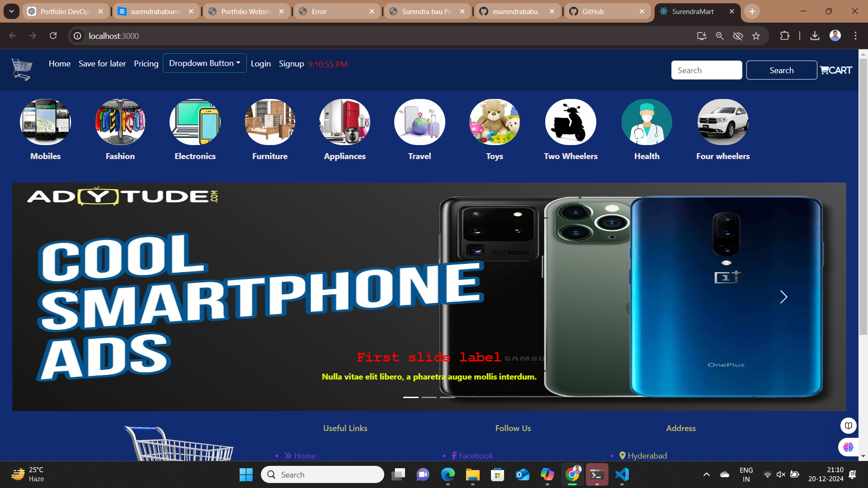This screenshot has width=868, height=488.
Task: Open the Furniture category icon
Action: 270,122
